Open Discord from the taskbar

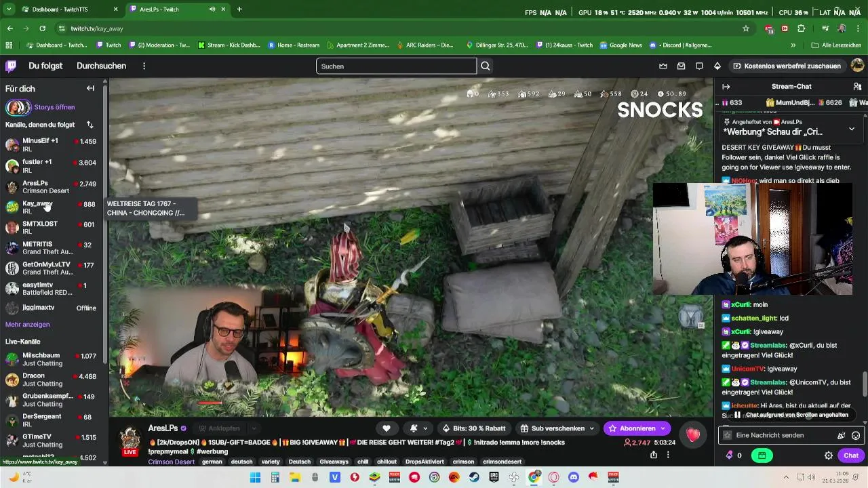click(574, 477)
